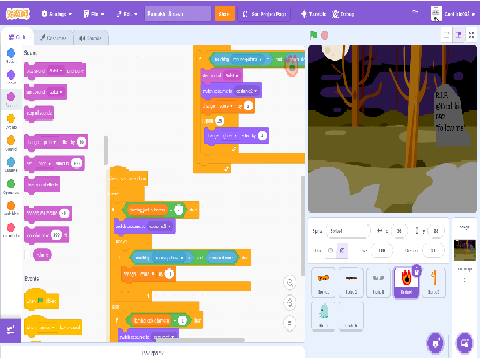
Task: Switch to the Code tab
Action: [x=17, y=37]
